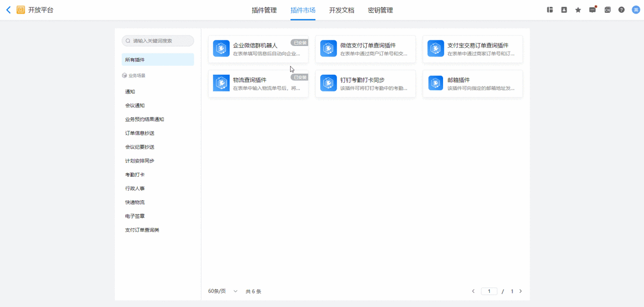The width and height of the screenshot is (644, 307).
Task: Click 钉钉考勤打卡同步 description text
Action: click(374, 88)
